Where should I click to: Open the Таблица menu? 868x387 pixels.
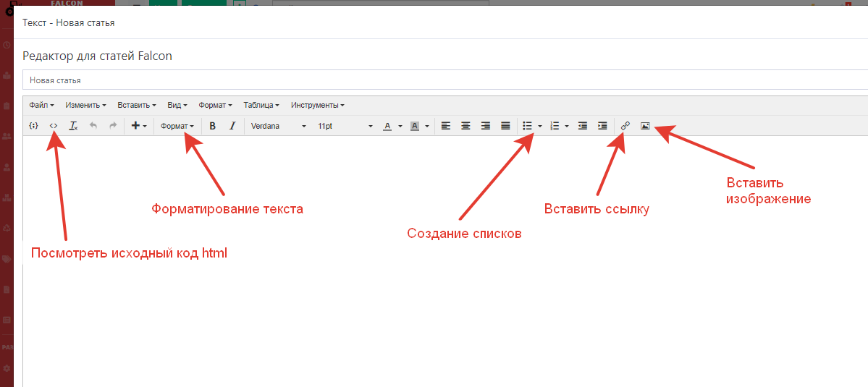tap(261, 105)
